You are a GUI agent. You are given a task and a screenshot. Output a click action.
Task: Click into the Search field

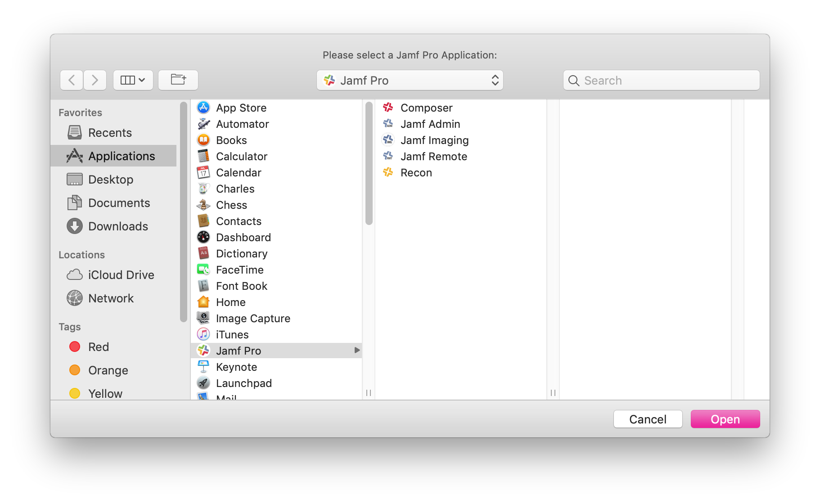click(x=662, y=80)
